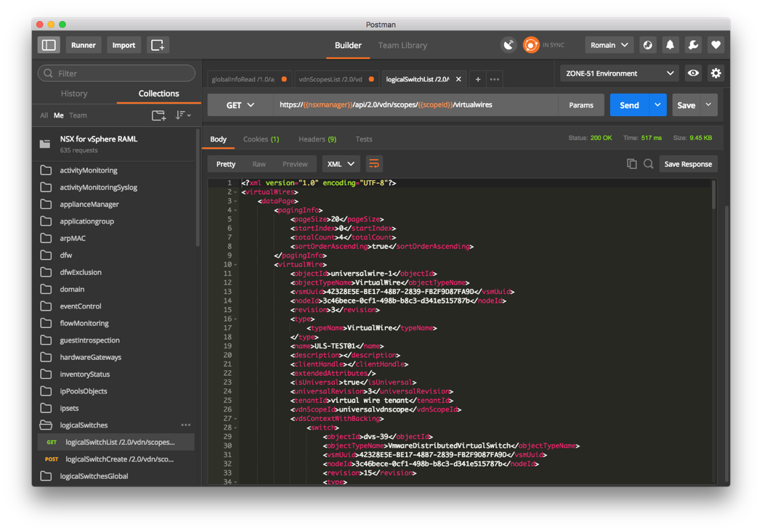Screen dimensions: 762x532
Task: Open the ZONE-51 Environment dropdown
Action: [619, 73]
